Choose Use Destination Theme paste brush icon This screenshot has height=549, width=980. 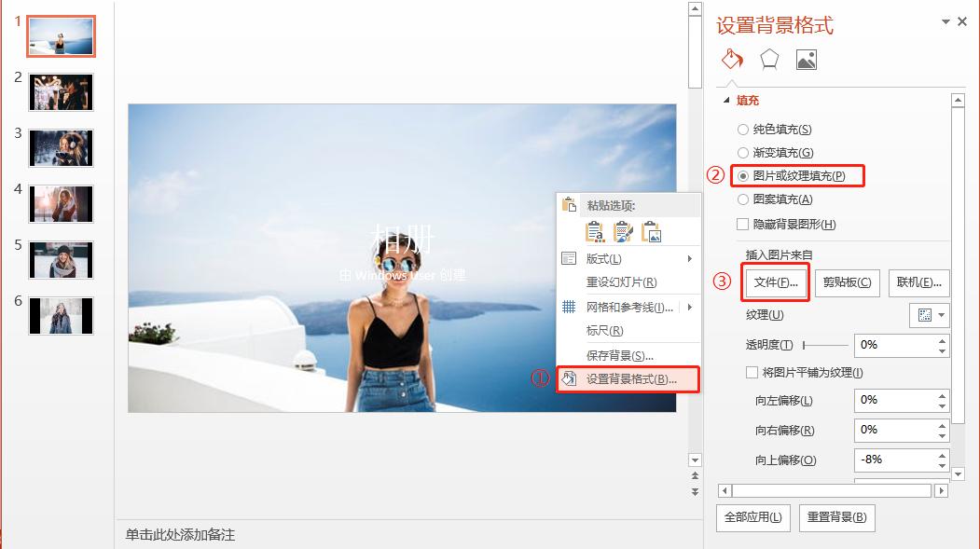coord(623,232)
